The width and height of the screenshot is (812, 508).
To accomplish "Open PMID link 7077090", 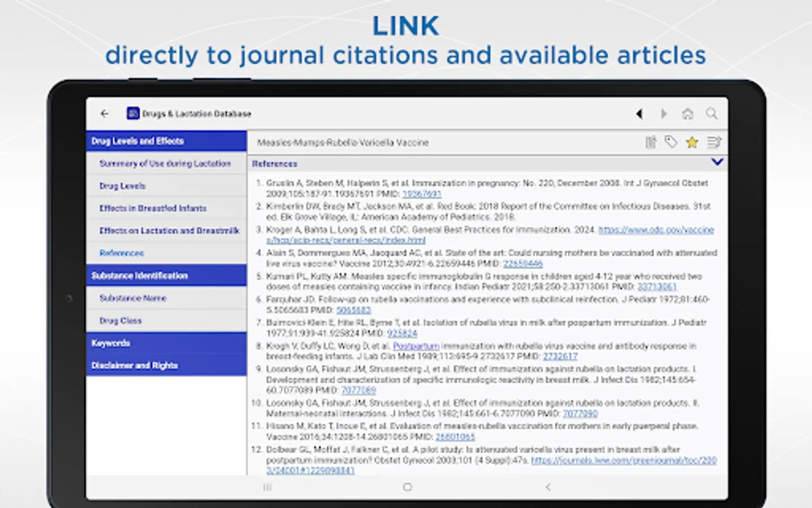I will (x=580, y=414).
